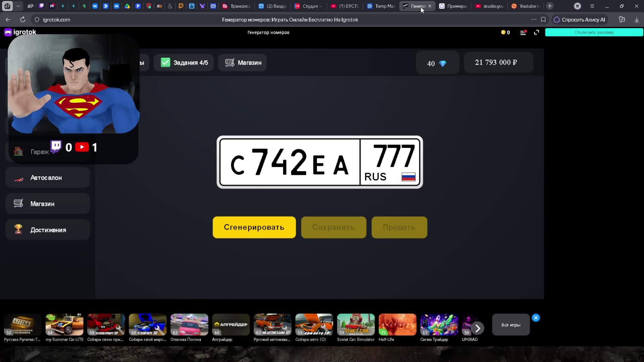644x362 pixels.
Task: Click the money balance 21 793 000 ₽
Action: point(498,62)
